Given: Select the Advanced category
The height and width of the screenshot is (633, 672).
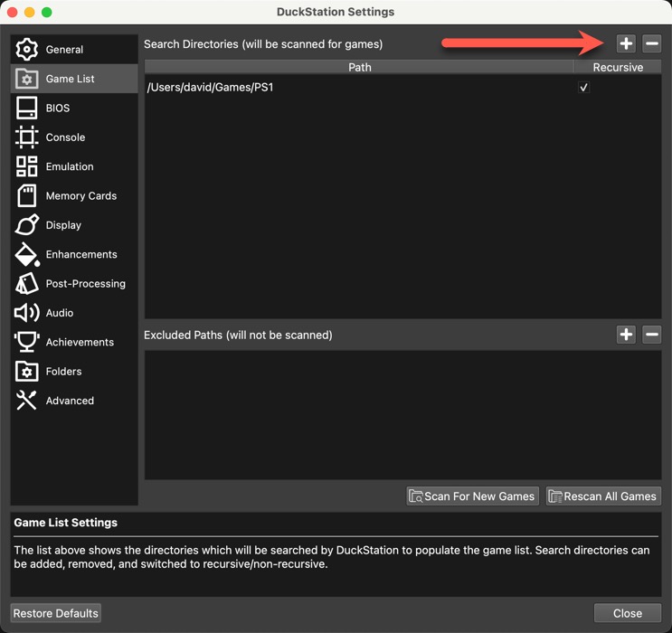Looking at the screenshot, I should [74, 401].
